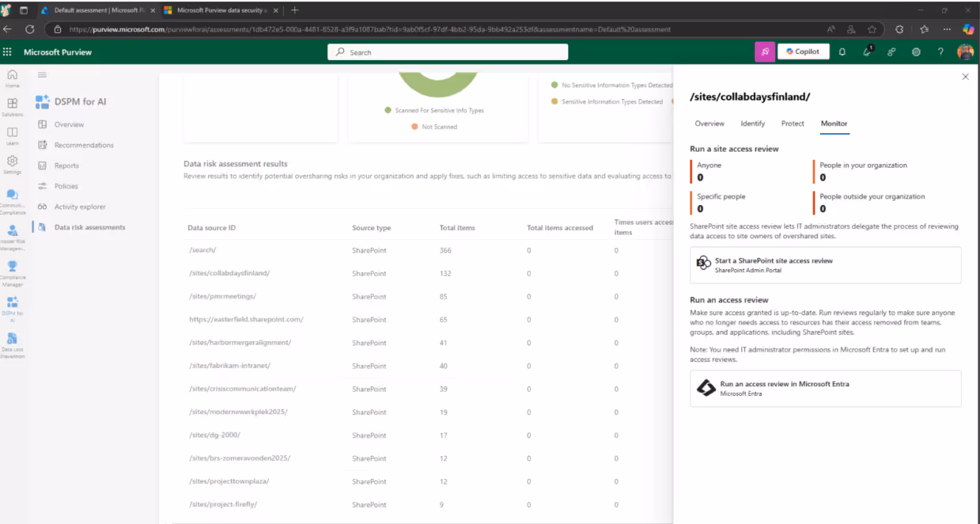
Task: Open the header icon left of settings gear
Action: pos(891,51)
